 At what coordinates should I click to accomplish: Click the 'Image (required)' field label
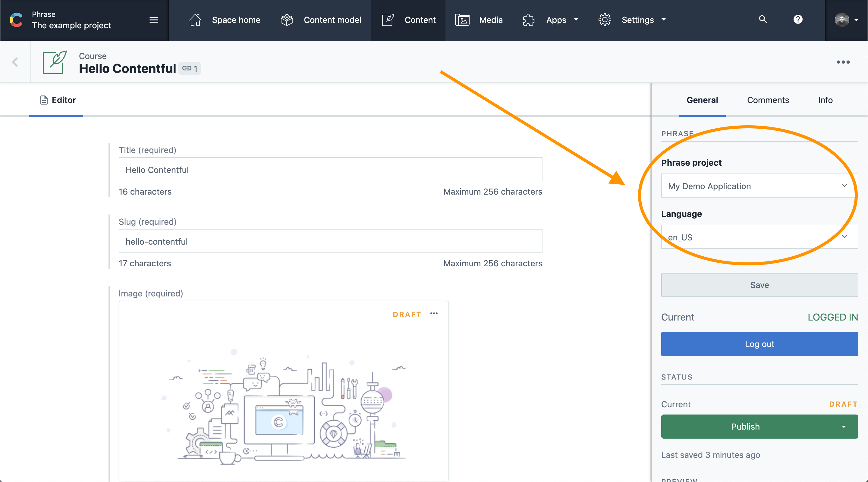(x=151, y=293)
